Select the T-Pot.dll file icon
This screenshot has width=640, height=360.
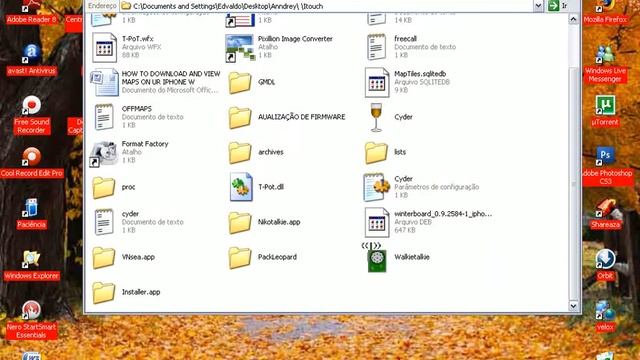(241, 187)
